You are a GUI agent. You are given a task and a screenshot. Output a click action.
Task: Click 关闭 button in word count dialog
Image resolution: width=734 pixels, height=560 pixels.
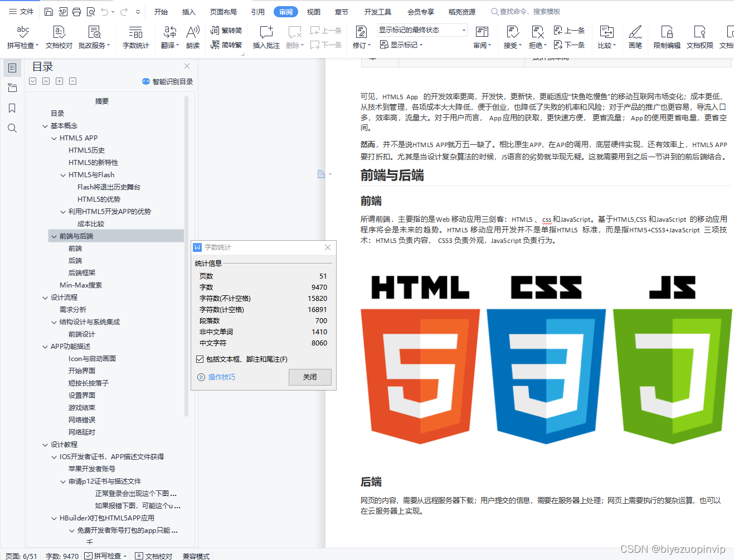point(310,377)
